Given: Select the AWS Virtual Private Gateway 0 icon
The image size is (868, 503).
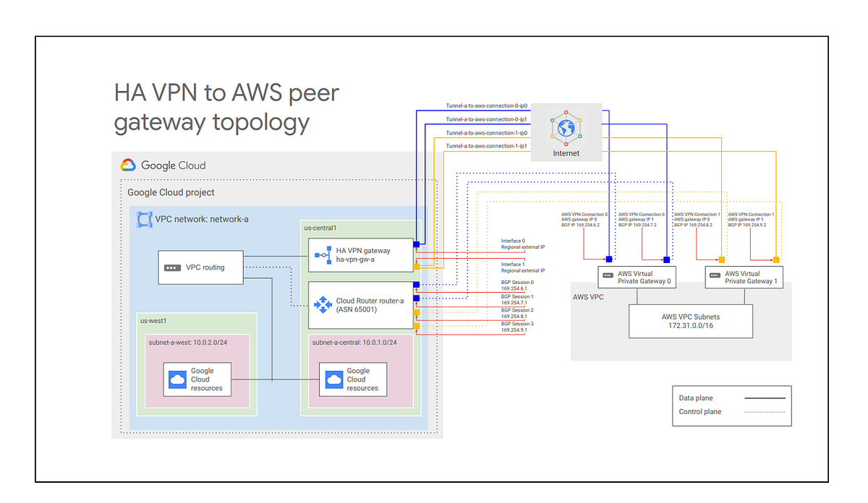Looking at the screenshot, I should pyautogui.click(x=609, y=277).
